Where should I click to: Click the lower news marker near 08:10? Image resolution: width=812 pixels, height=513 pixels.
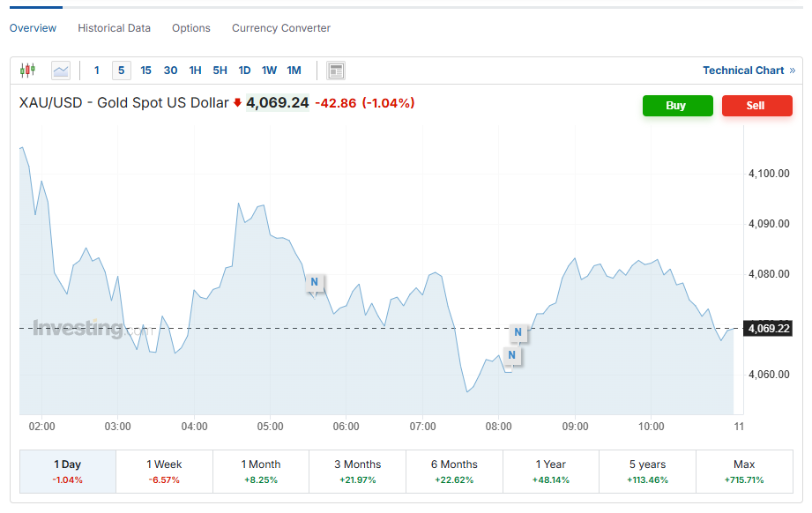pos(511,356)
